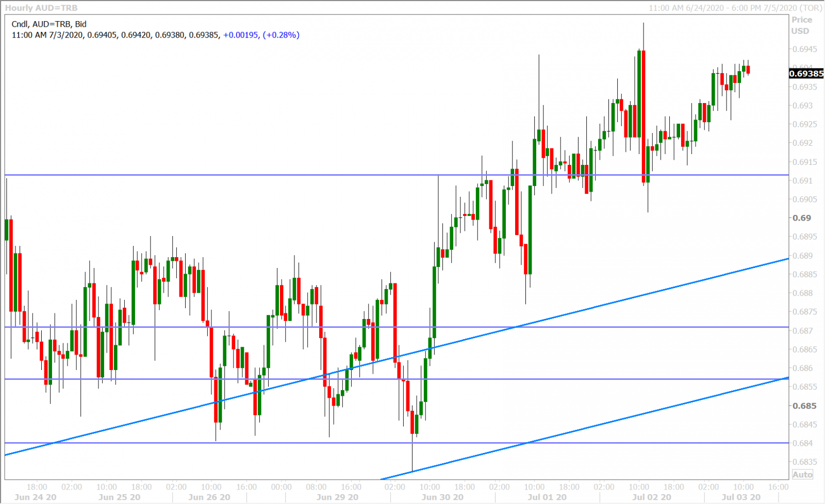Click the chart date range text at top right

pyautogui.click(x=735, y=8)
